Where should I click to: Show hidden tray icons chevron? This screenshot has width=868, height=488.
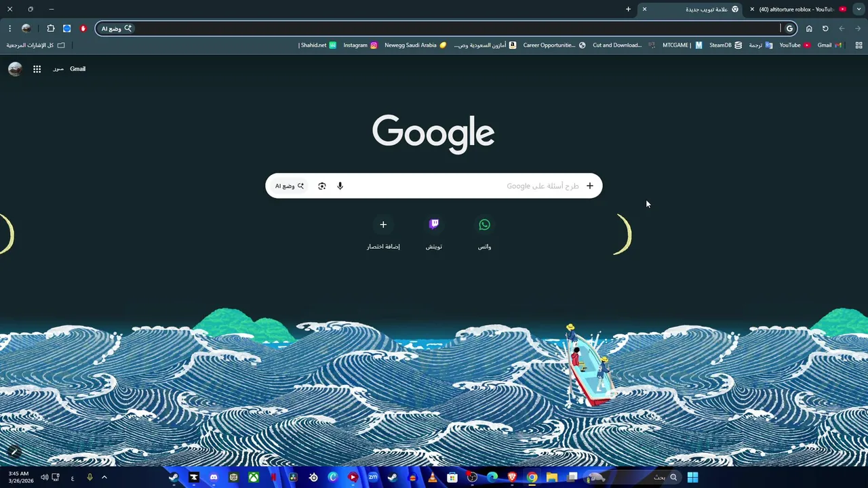(104, 477)
